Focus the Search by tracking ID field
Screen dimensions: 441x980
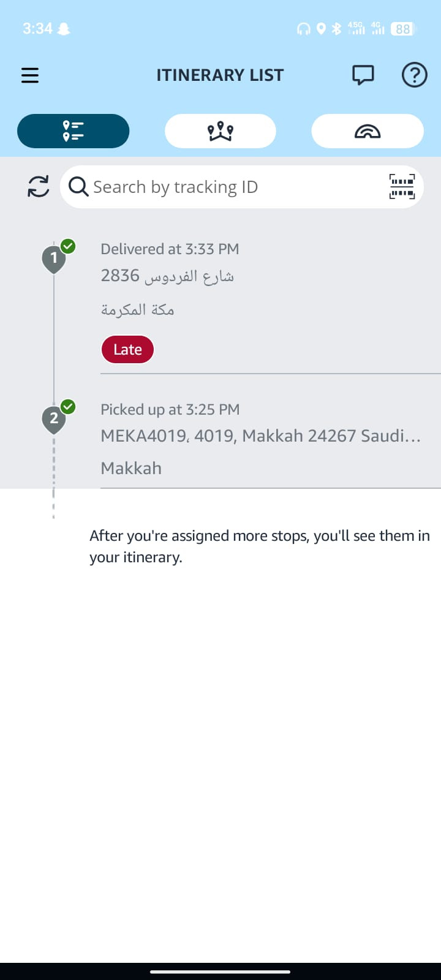click(x=242, y=187)
